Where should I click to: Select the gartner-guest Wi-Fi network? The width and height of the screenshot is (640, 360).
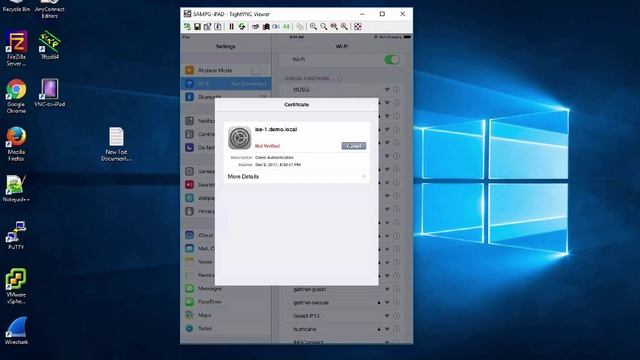coord(342,289)
